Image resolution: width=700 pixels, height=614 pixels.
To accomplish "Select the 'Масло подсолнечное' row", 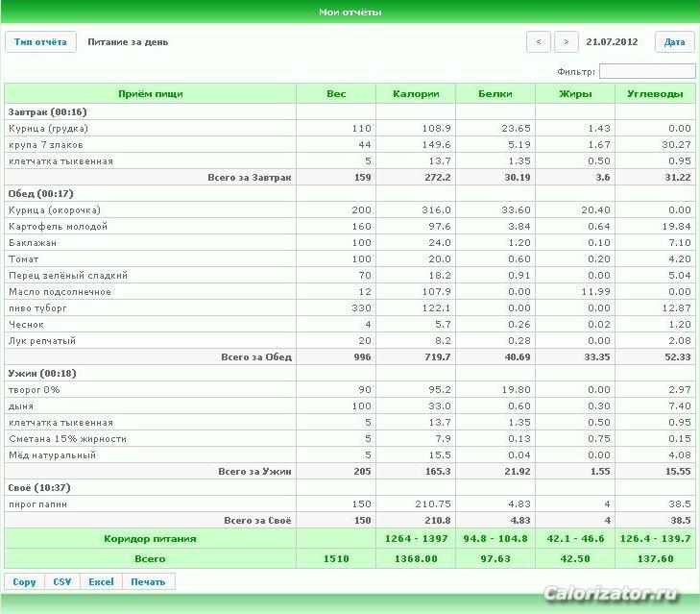I will [x=350, y=292].
